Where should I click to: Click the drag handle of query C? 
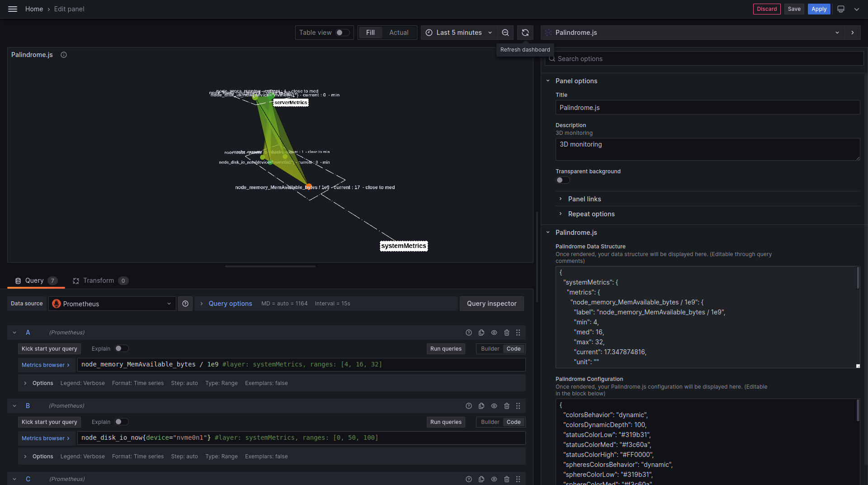click(518, 479)
